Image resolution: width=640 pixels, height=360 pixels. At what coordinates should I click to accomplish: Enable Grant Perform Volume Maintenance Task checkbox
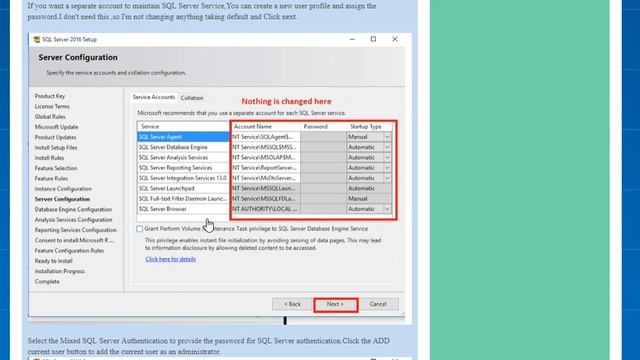point(140,229)
